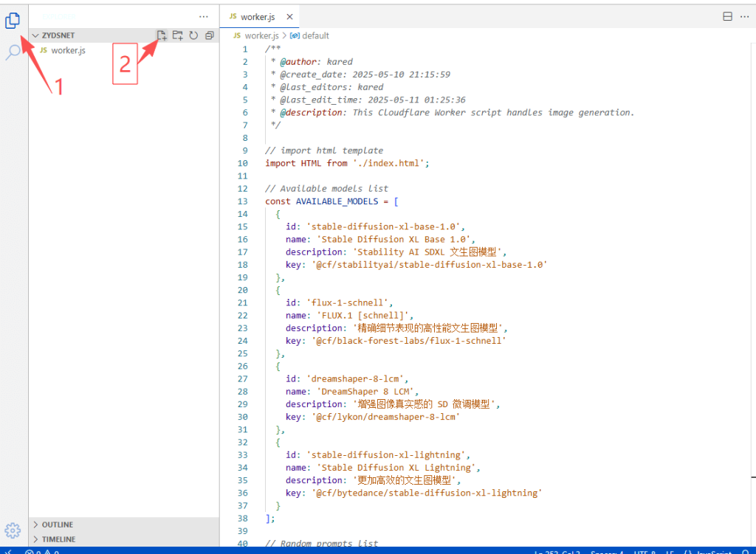Split the editor using the layout icon
Screen dimensions: 756x554
(727, 16)
